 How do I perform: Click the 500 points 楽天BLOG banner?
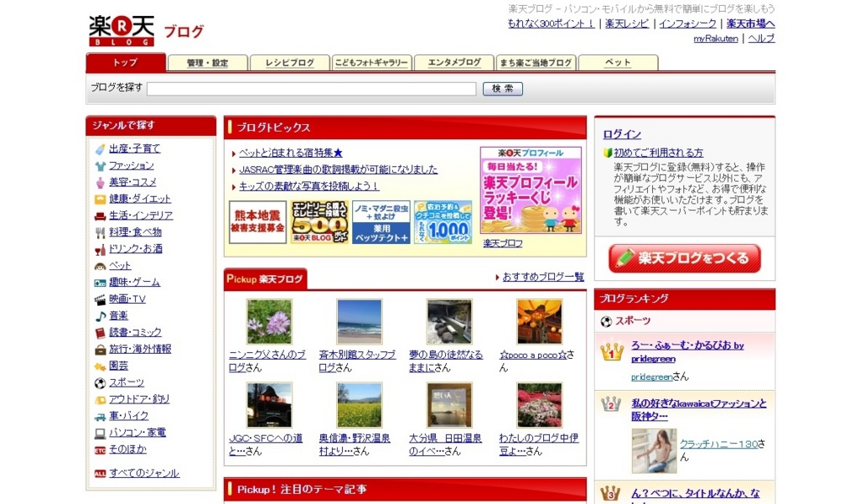click(319, 222)
